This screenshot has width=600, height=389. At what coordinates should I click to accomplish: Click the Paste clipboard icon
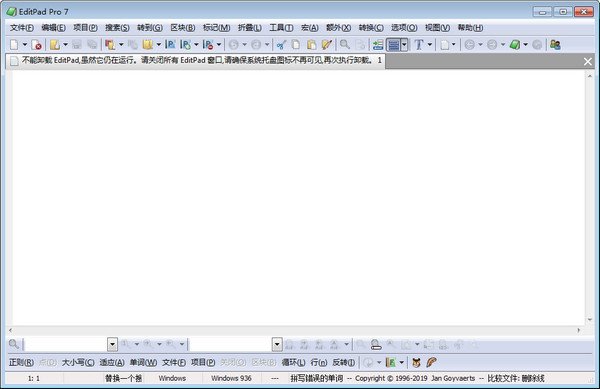tap(311, 45)
